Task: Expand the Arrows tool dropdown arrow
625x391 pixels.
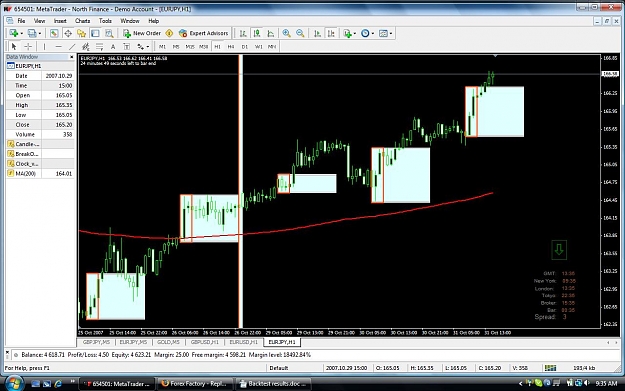Action: tap(148, 47)
